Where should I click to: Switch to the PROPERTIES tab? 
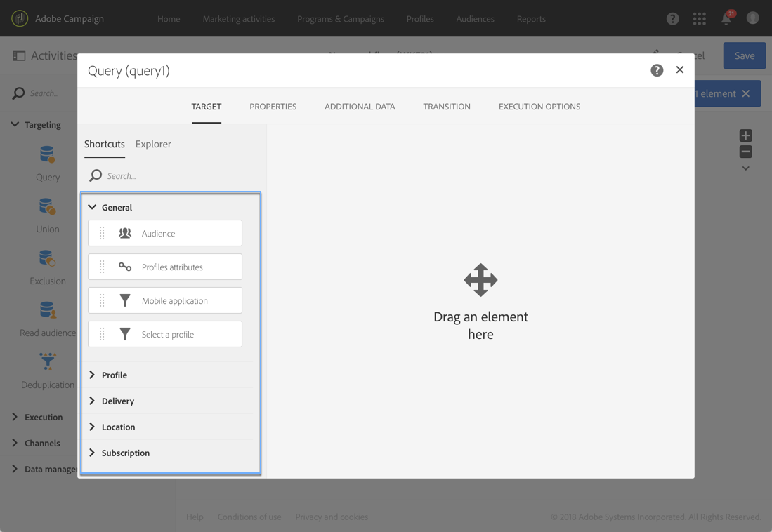tap(273, 107)
